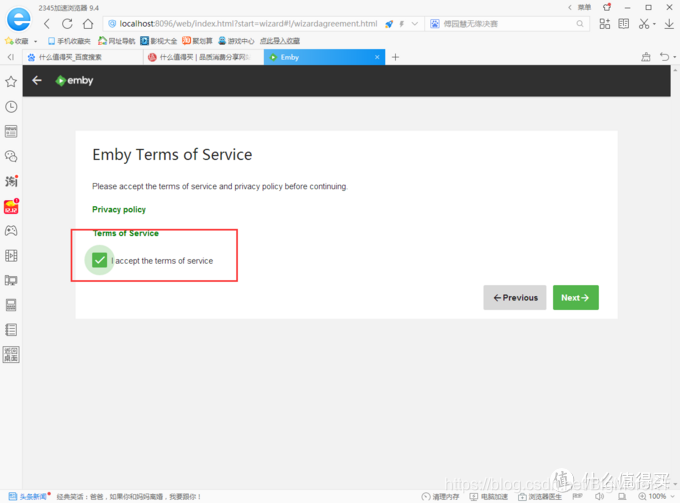Open the scissors screenshot tool dropdown arrow
The height and width of the screenshot is (503, 680).
pyautogui.click(x=654, y=24)
